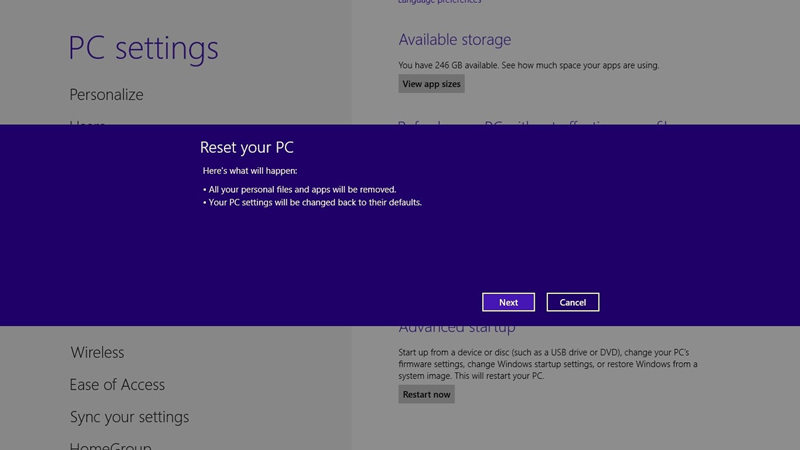Image resolution: width=800 pixels, height=450 pixels.
Task: Click the personal files removal bullet
Action: (x=299, y=189)
